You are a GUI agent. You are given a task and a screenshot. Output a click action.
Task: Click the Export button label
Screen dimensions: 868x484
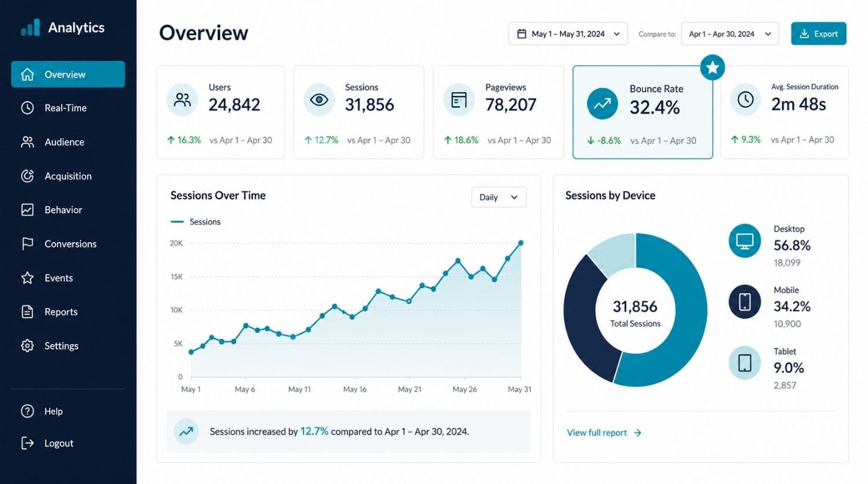point(826,34)
